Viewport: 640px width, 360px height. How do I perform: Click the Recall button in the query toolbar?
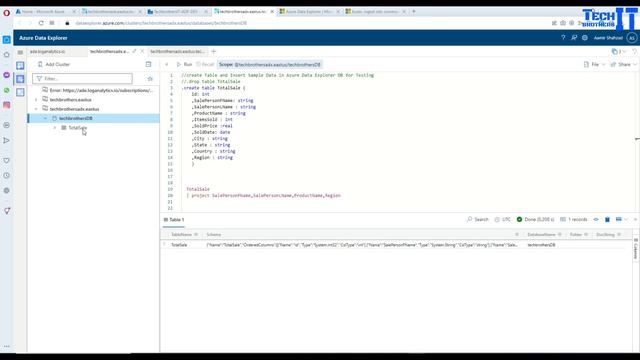coord(205,64)
